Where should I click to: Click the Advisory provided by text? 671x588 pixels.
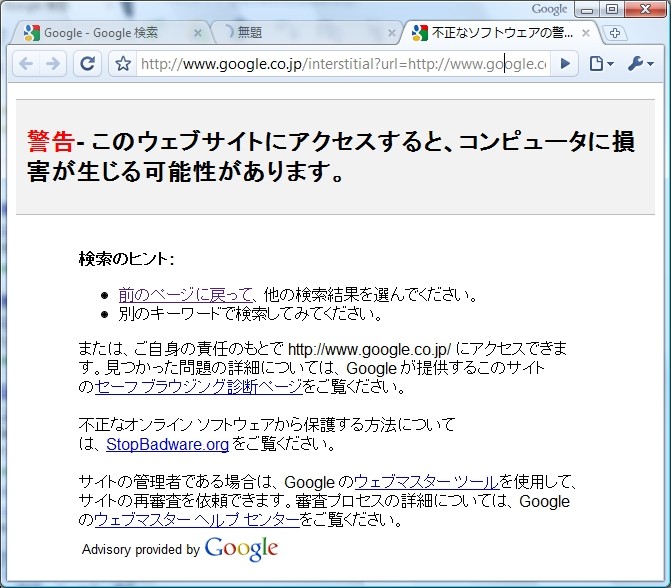point(141,549)
